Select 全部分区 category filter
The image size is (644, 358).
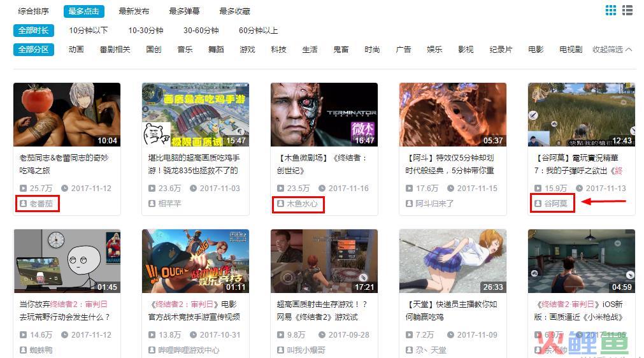click(33, 50)
